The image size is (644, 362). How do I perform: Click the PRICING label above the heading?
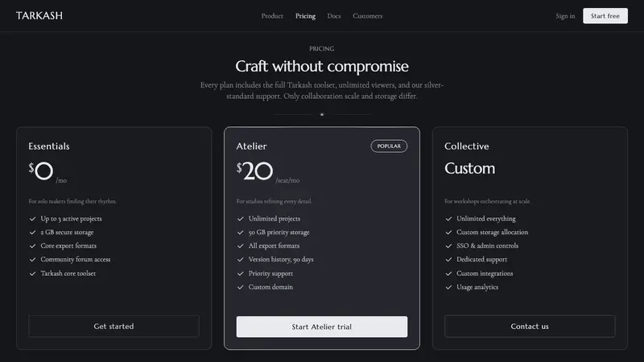pos(322,48)
